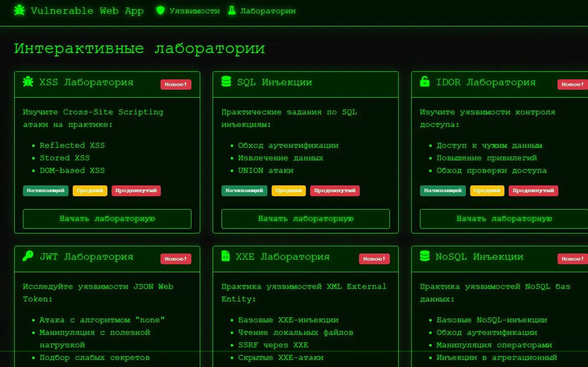Viewport: 588px width, 367px height.
Task: Open the Лаборатории nav menu item
Action: 262,11
